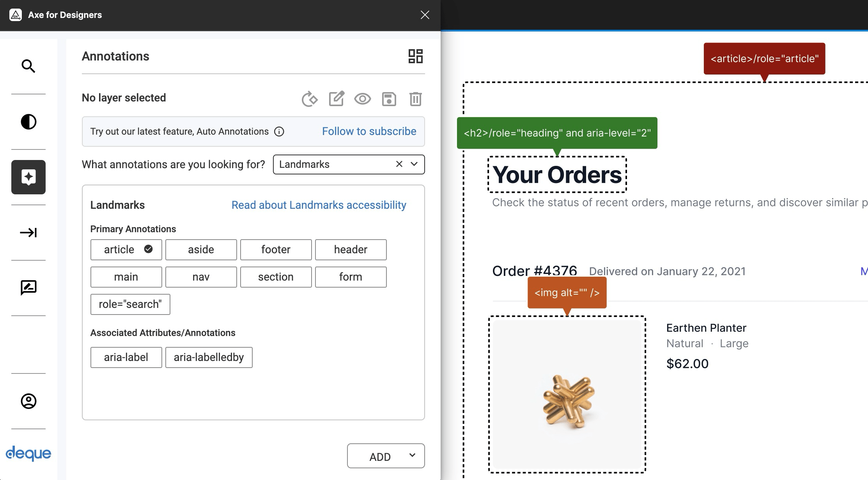Open the color contrast checker icon

(28, 122)
